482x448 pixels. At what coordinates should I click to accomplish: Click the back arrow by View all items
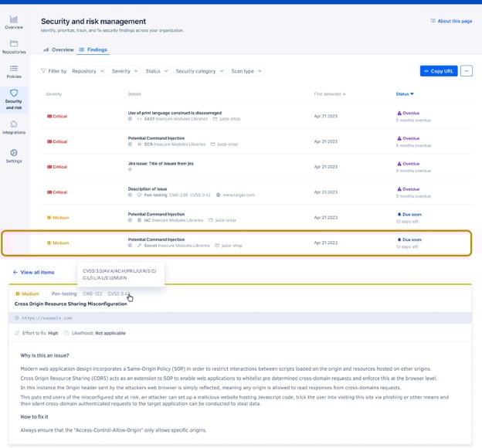(x=15, y=272)
